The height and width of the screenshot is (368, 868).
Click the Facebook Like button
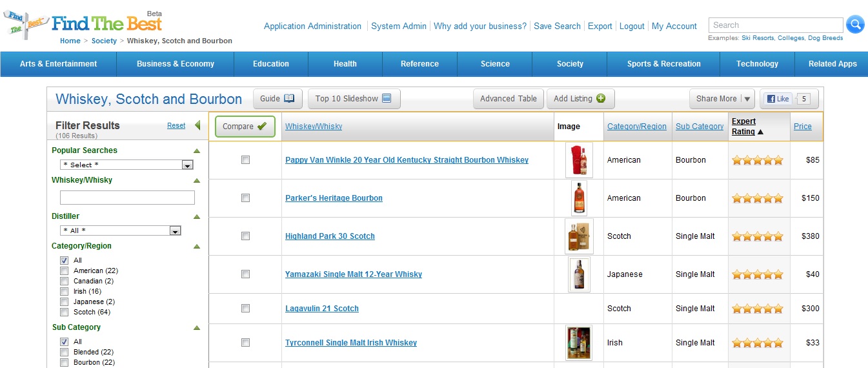778,99
